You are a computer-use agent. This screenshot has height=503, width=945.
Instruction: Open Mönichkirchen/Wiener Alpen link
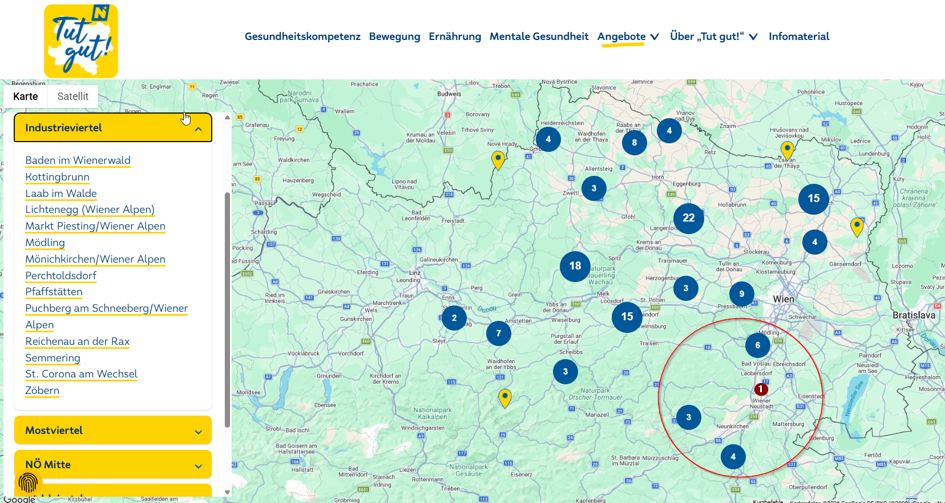point(95,259)
